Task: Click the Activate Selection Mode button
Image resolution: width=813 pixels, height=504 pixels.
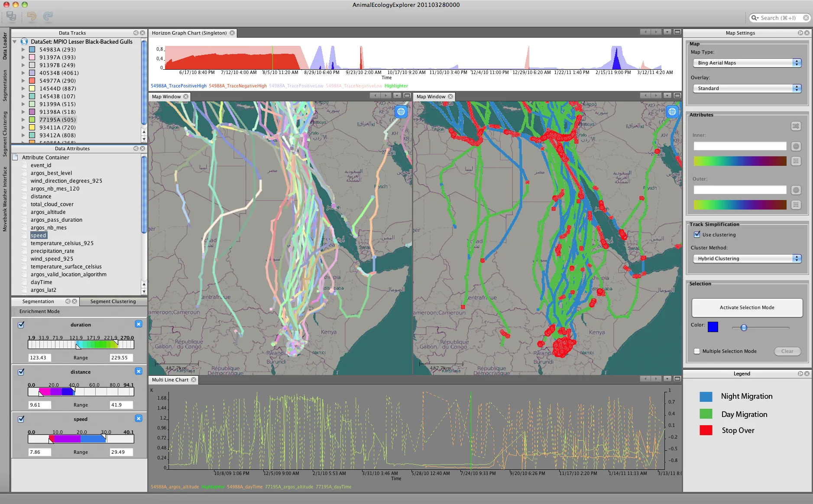Action: coord(747,307)
